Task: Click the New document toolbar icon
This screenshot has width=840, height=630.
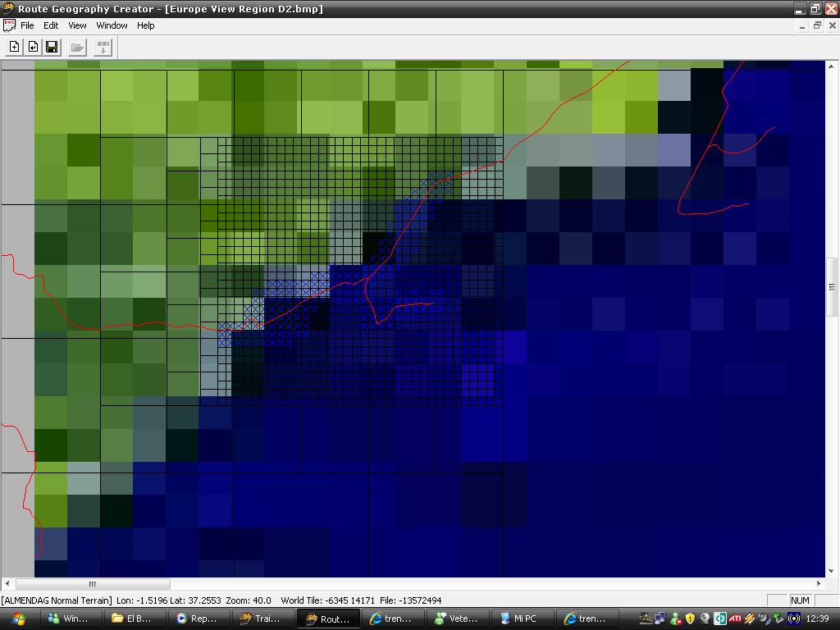Action: pyautogui.click(x=14, y=47)
